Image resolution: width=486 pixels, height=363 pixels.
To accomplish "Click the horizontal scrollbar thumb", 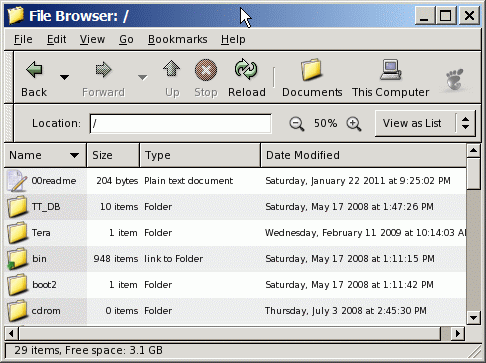I will pos(230,333).
